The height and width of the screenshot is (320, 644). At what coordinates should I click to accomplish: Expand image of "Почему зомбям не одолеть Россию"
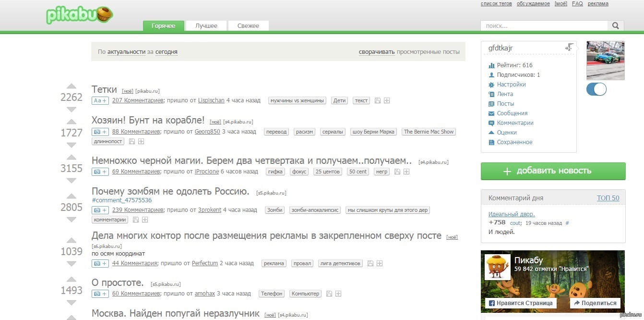pos(100,210)
